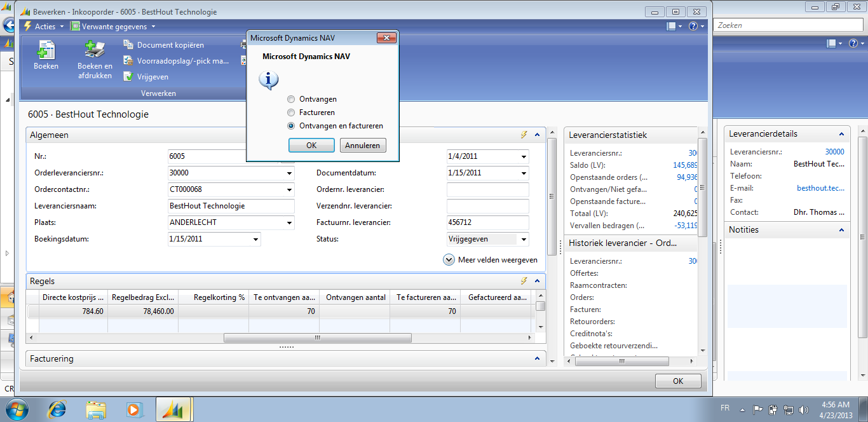Click OK in the Dynamics NAV dialog
This screenshot has width=868, height=422.
click(311, 145)
